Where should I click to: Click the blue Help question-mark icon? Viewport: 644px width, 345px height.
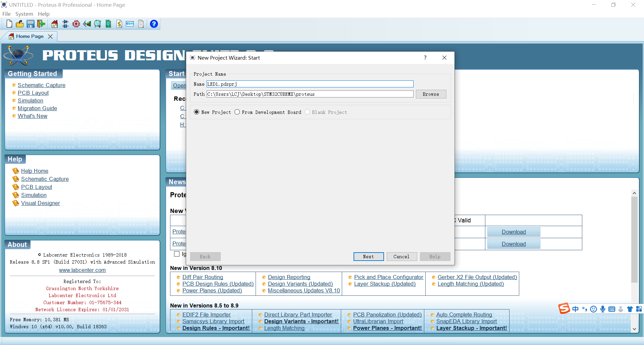point(154,24)
